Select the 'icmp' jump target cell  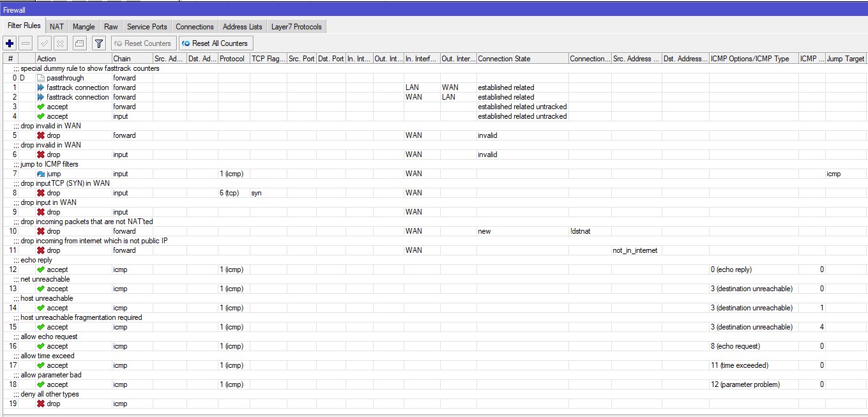tap(846, 174)
